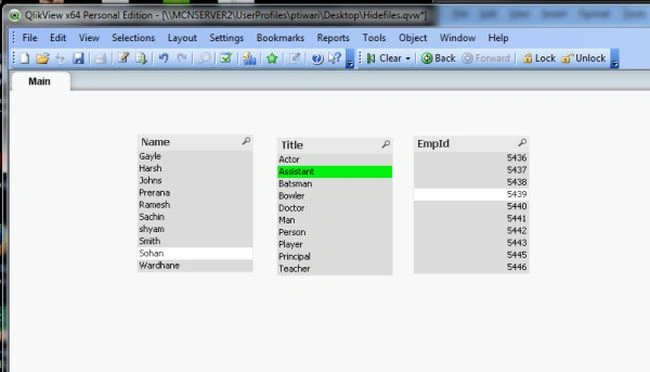Select Sohan in Name list
The image size is (650, 372).
coord(195,253)
